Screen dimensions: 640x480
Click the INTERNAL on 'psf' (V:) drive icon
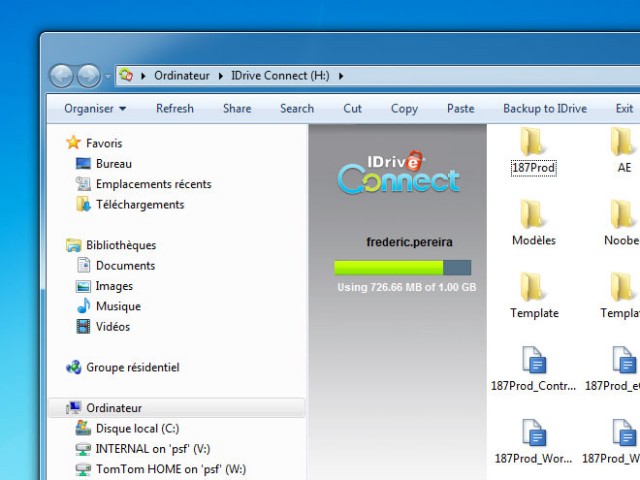click(83, 449)
